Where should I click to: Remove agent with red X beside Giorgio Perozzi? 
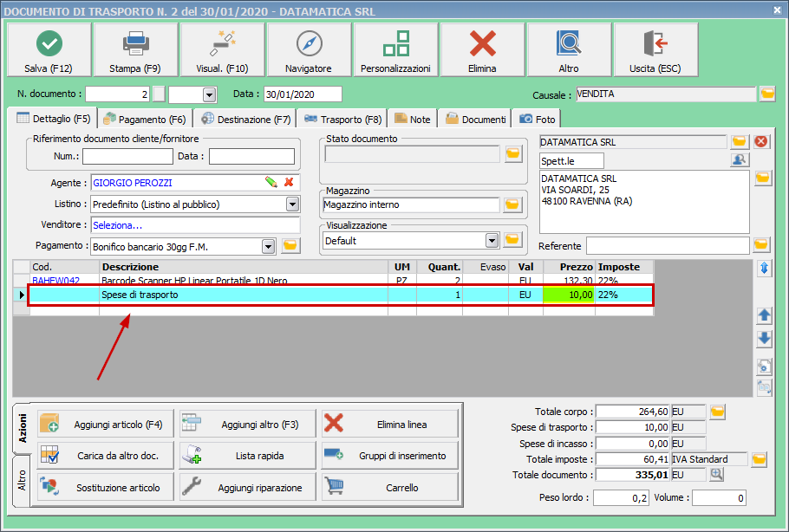(x=289, y=182)
